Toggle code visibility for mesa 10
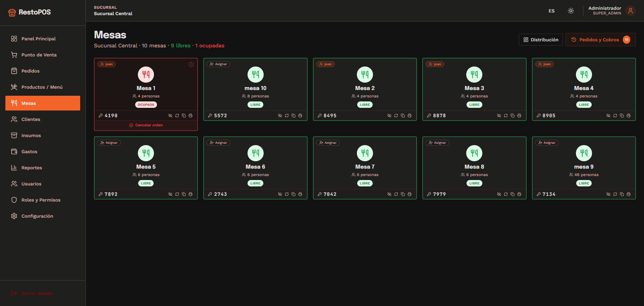Screen dimensions: 644x306 pos(280,116)
